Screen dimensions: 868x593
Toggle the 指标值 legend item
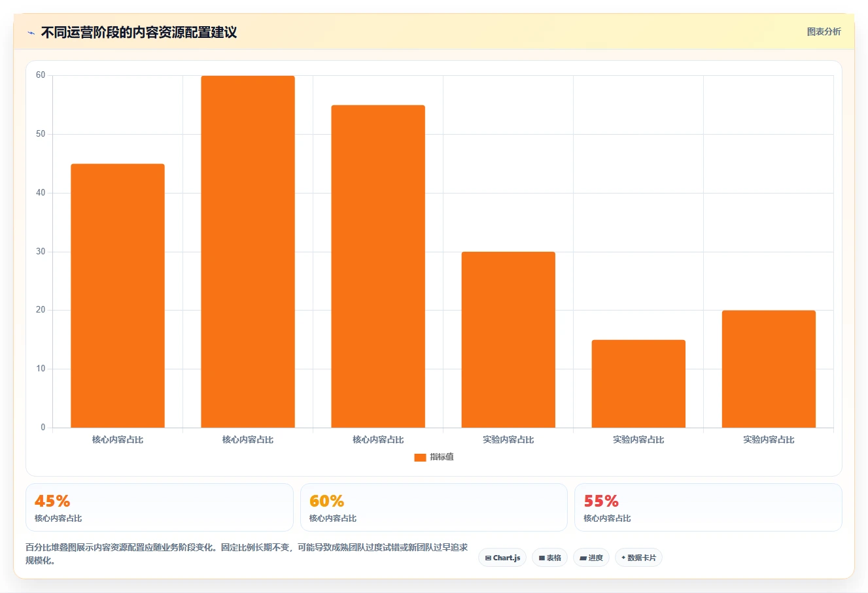(434, 457)
